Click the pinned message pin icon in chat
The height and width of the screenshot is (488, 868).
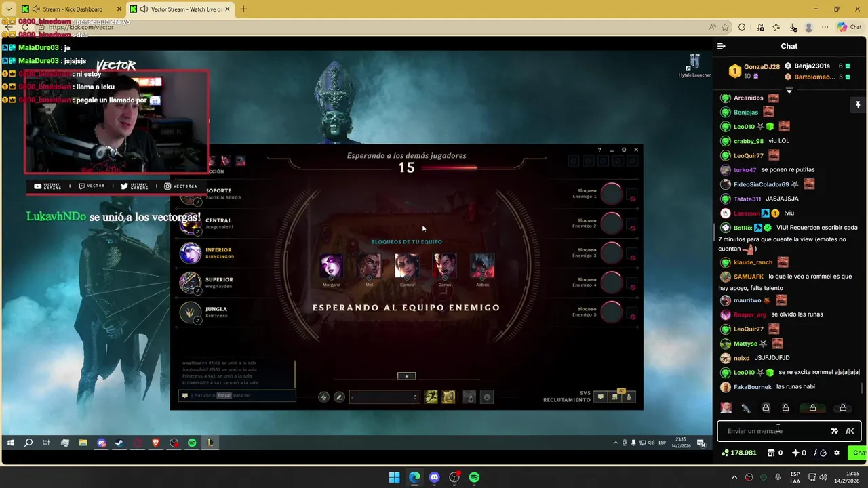pos(857,104)
